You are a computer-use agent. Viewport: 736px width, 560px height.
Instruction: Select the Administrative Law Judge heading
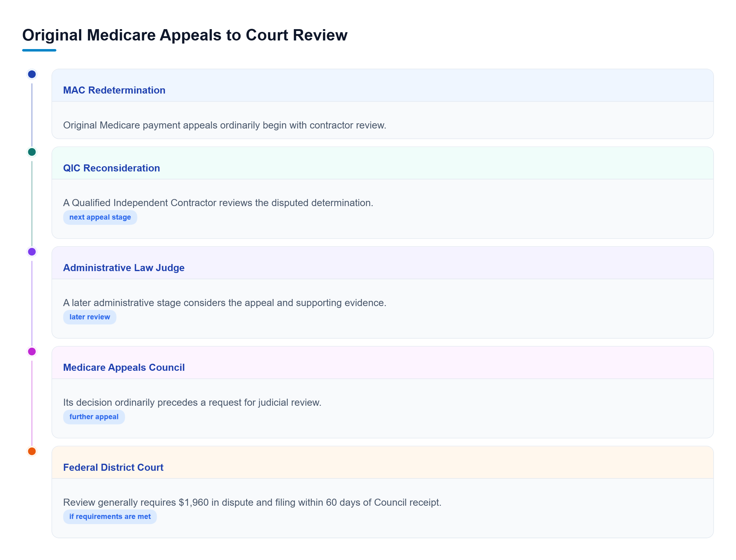pos(124,268)
